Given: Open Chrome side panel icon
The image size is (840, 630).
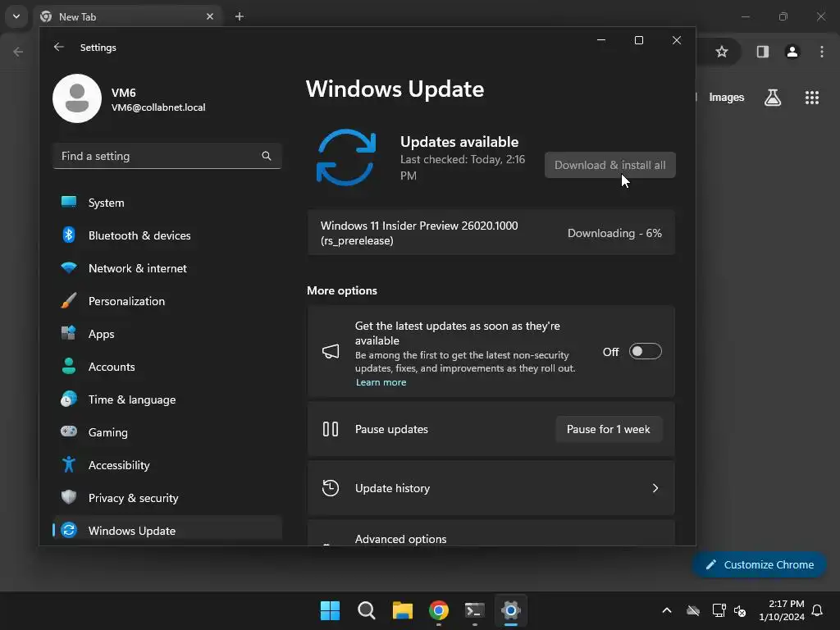Looking at the screenshot, I should pos(763,52).
